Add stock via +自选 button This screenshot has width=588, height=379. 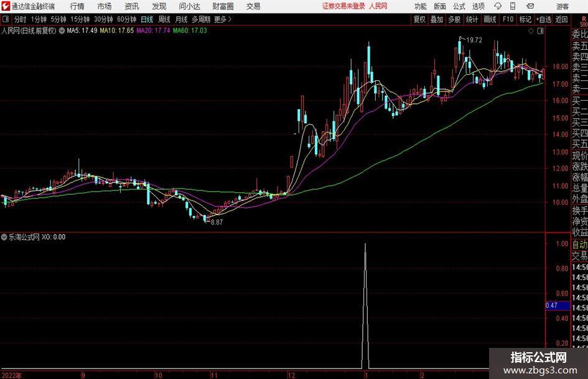click(543, 19)
